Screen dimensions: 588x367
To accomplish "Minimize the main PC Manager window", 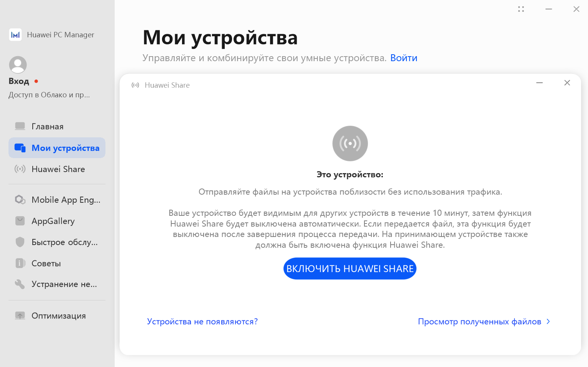I will pyautogui.click(x=549, y=9).
